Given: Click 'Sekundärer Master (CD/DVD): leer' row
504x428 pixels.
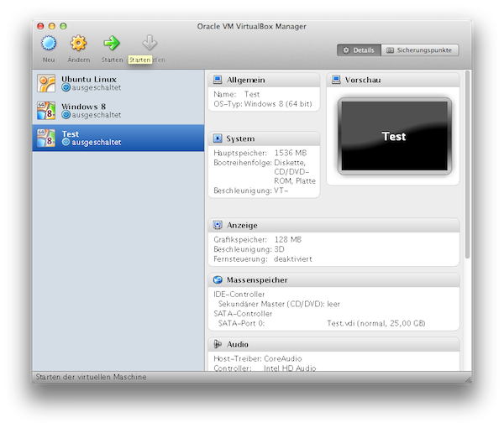Looking at the screenshot, I should 279,304.
